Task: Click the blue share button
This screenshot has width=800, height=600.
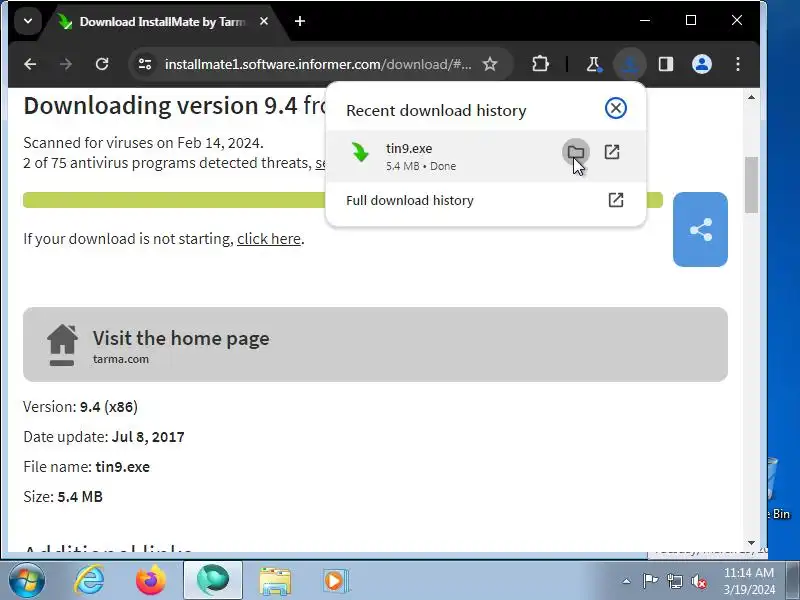Action: 700,229
